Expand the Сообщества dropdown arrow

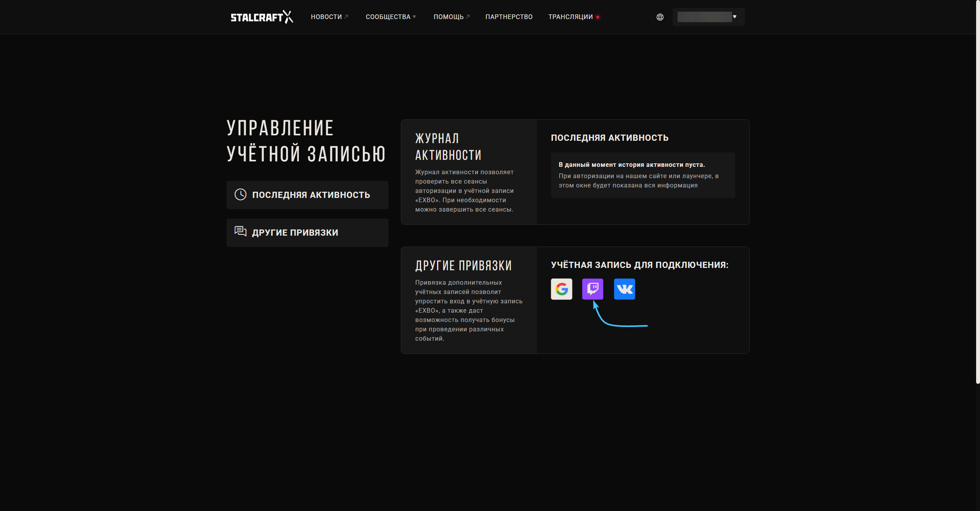414,17
